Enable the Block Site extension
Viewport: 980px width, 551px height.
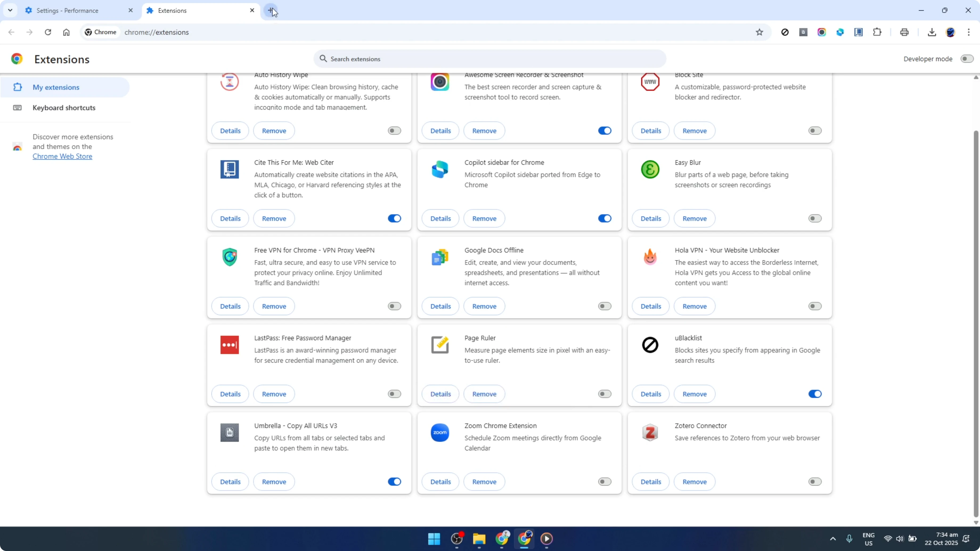tap(815, 131)
